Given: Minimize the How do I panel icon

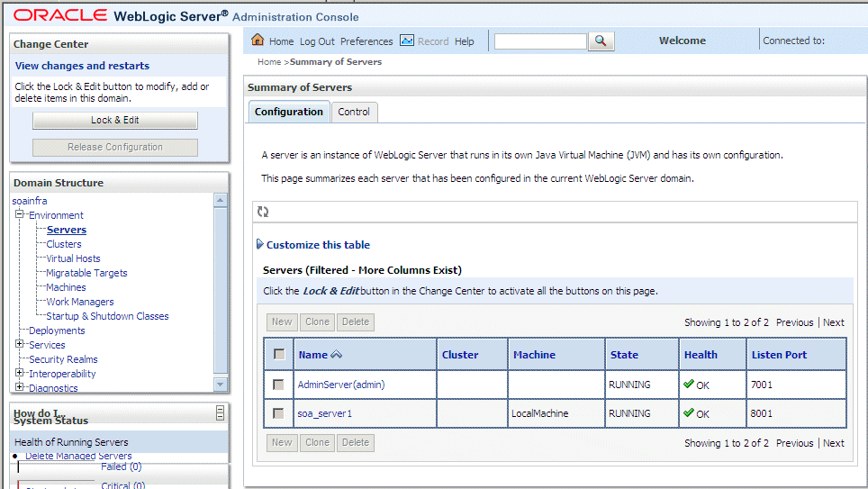Looking at the screenshot, I should coord(220,412).
